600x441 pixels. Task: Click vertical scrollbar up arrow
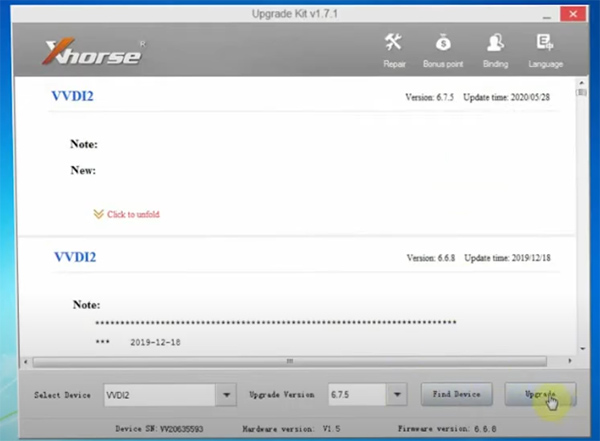(582, 83)
